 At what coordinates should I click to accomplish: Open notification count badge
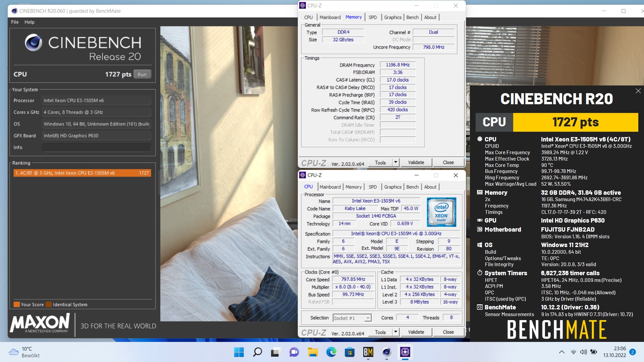[x=632, y=352]
